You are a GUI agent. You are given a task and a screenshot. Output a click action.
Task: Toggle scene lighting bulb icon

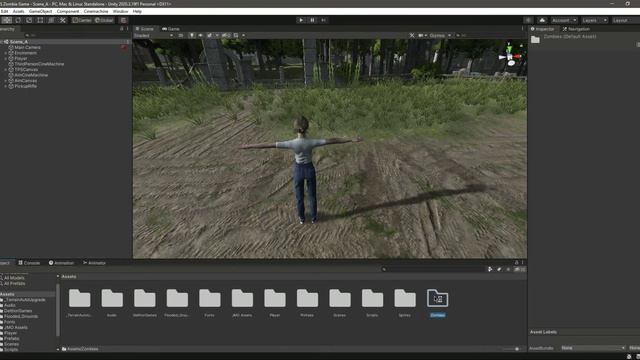(191, 36)
